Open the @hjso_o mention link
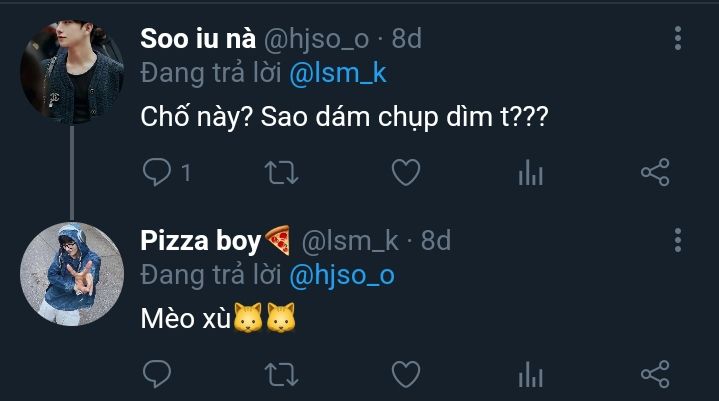Viewport: 719px width, 401px height. tap(341, 274)
